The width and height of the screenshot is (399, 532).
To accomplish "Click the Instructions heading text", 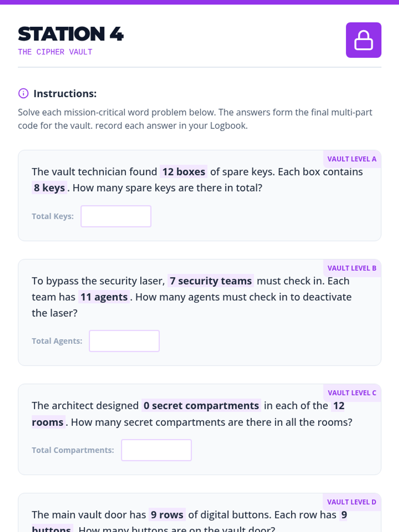I will click(x=65, y=94).
